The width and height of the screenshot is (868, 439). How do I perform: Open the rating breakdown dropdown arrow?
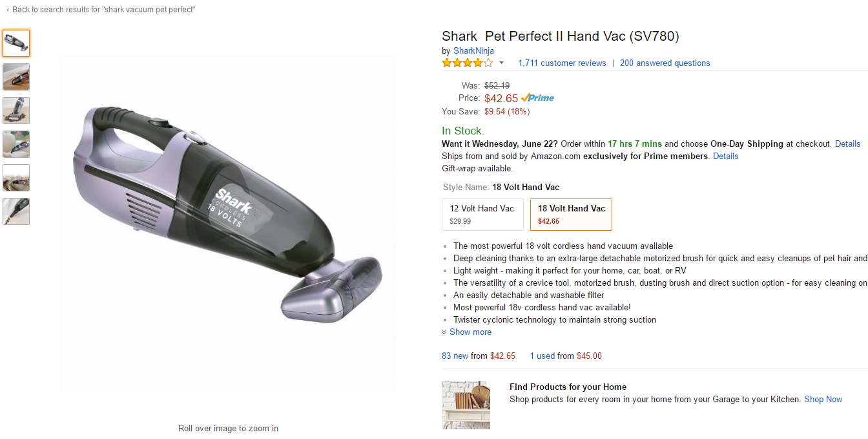(501, 63)
